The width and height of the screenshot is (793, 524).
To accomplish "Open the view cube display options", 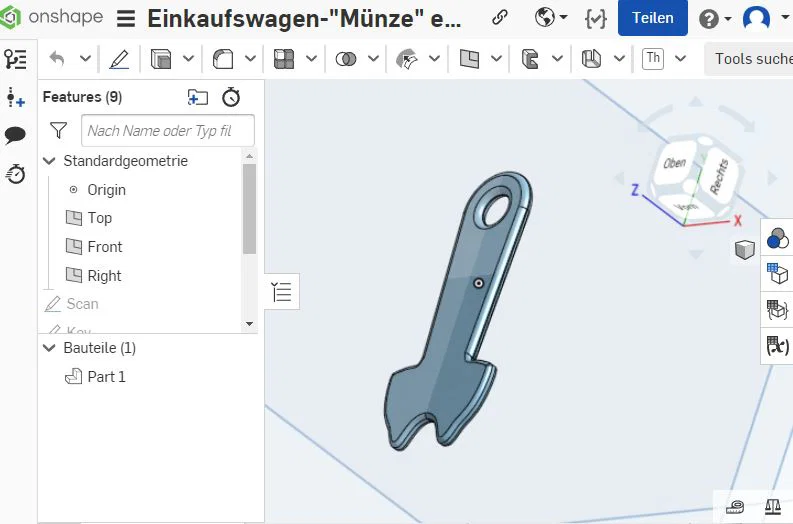I will tap(745, 249).
